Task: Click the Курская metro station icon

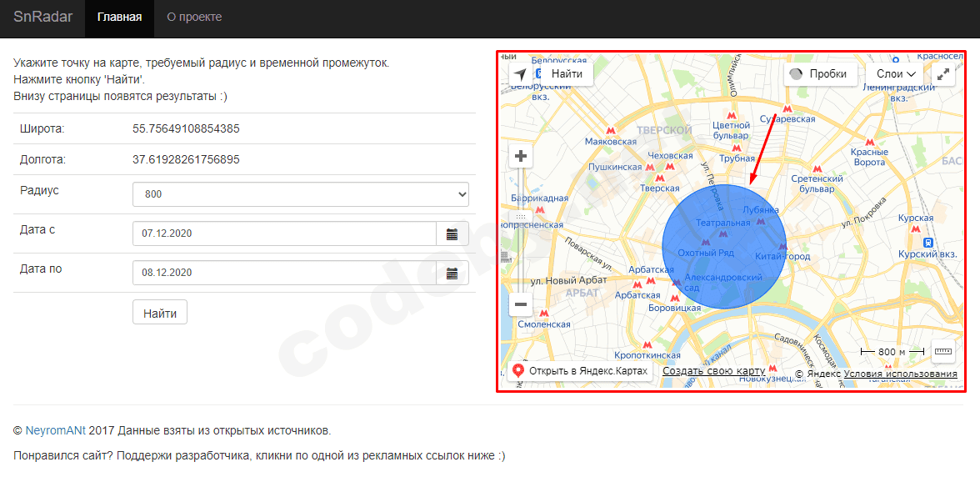Action: [x=916, y=228]
